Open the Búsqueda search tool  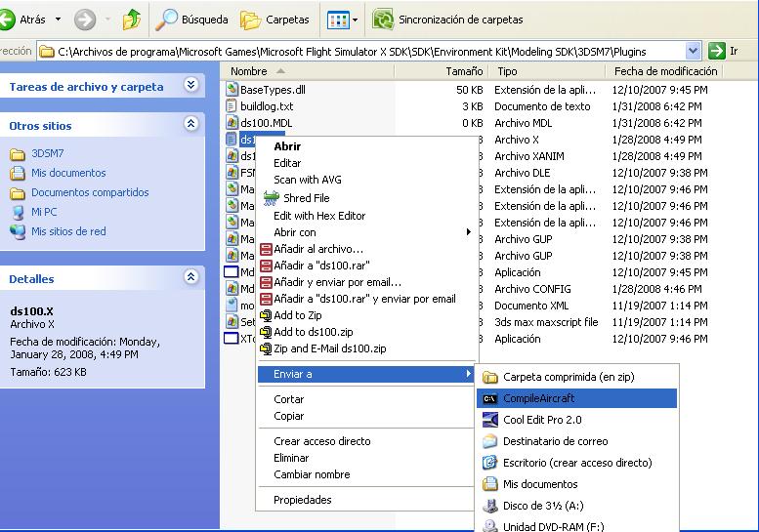193,20
